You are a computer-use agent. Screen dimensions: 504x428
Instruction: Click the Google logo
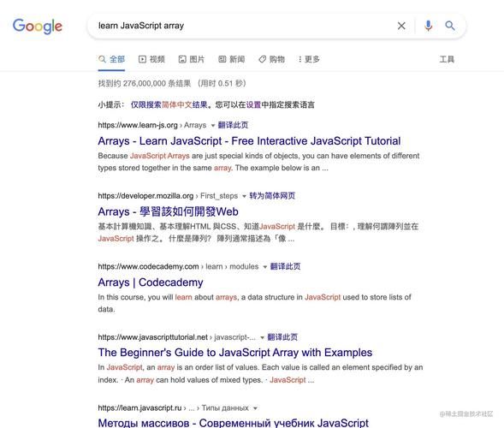[x=38, y=26]
